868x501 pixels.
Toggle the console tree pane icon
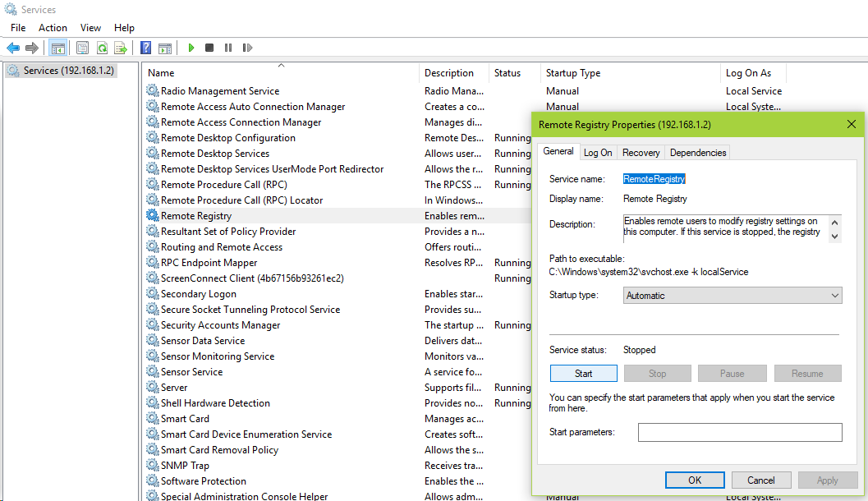coord(57,47)
